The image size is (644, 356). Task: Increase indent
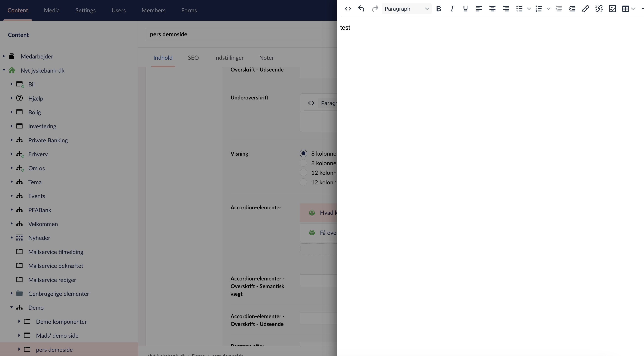pos(572,9)
